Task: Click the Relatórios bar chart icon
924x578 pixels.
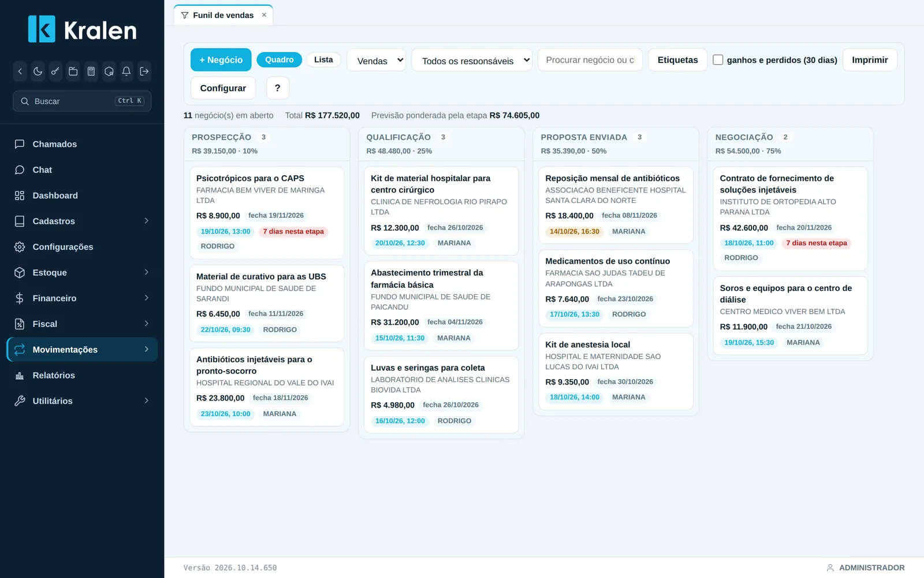Action: pos(20,375)
